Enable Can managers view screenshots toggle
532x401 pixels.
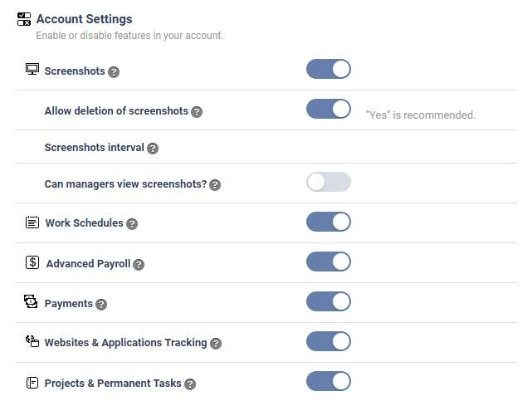pos(329,182)
